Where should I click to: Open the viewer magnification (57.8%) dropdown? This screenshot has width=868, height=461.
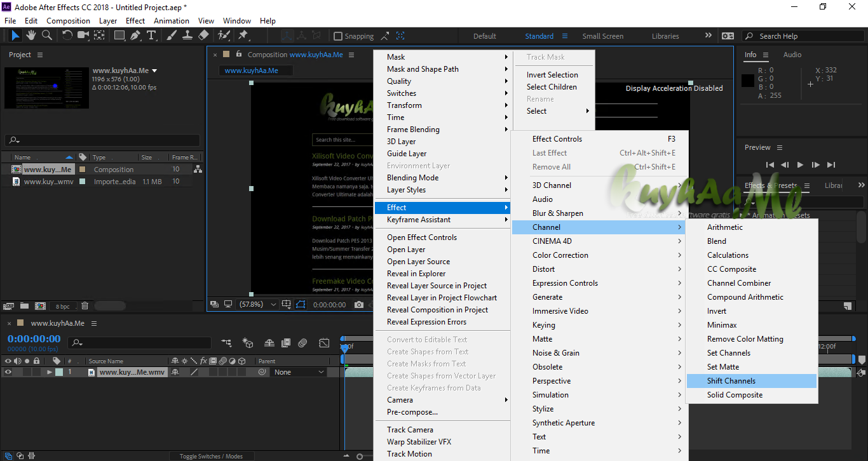pos(257,305)
